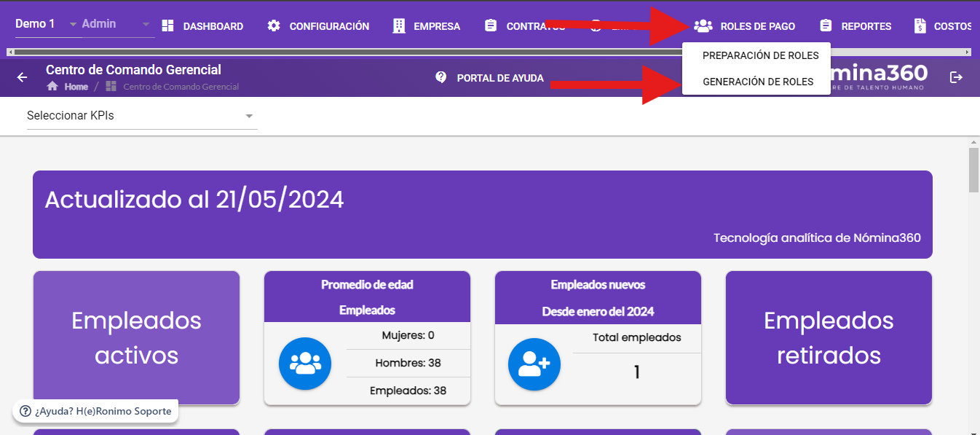Image resolution: width=980 pixels, height=435 pixels.
Task: Click the 'Hombres: 38' value
Action: (408, 363)
